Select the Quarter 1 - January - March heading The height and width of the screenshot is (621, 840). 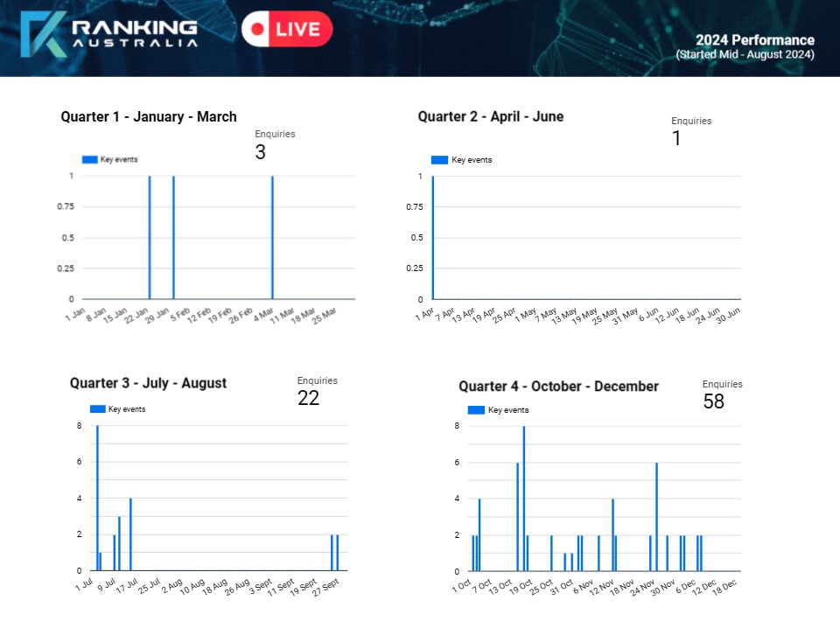pyautogui.click(x=148, y=116)
